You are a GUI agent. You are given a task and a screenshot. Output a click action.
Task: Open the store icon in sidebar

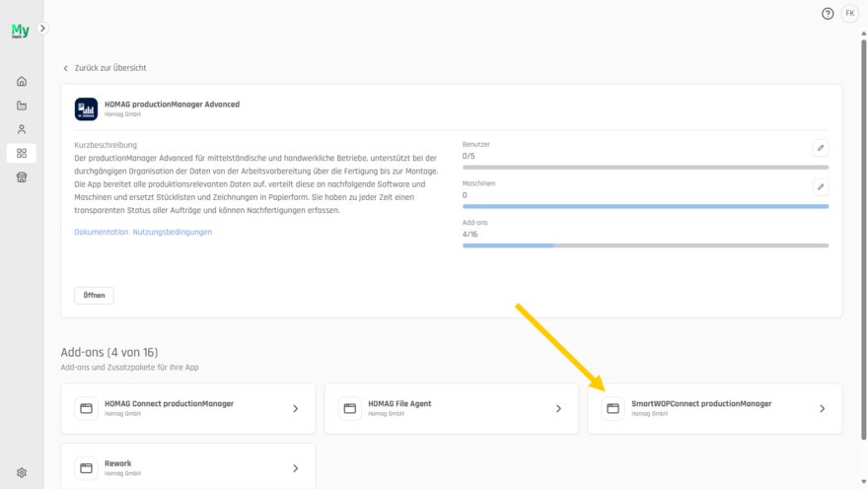click(x=22, y=177)
